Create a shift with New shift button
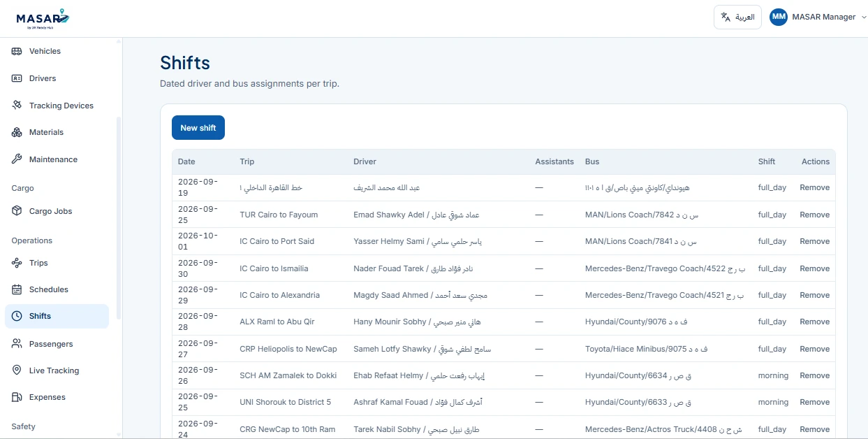Screen dimensions: 868x439 (198, 128)
